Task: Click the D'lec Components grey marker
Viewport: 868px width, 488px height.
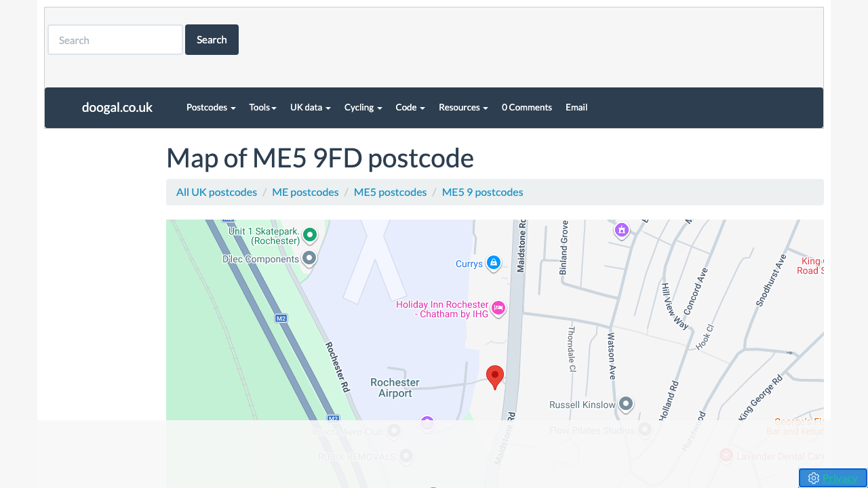Action: (309, 258)
